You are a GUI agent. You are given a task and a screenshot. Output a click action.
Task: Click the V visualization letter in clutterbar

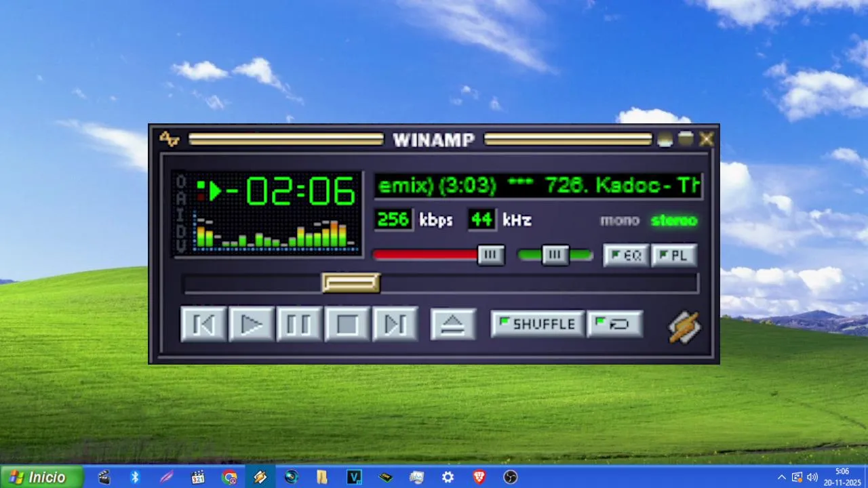tap(181, 247)
